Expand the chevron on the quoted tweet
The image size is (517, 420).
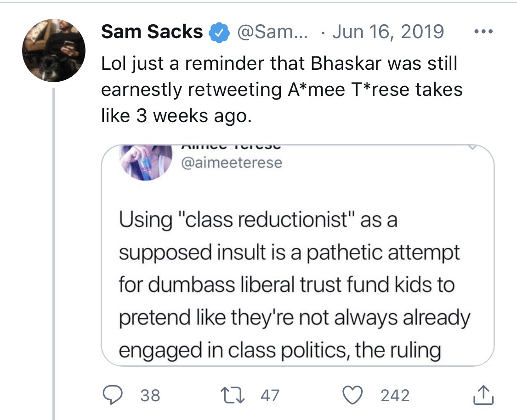pos(472,147)
